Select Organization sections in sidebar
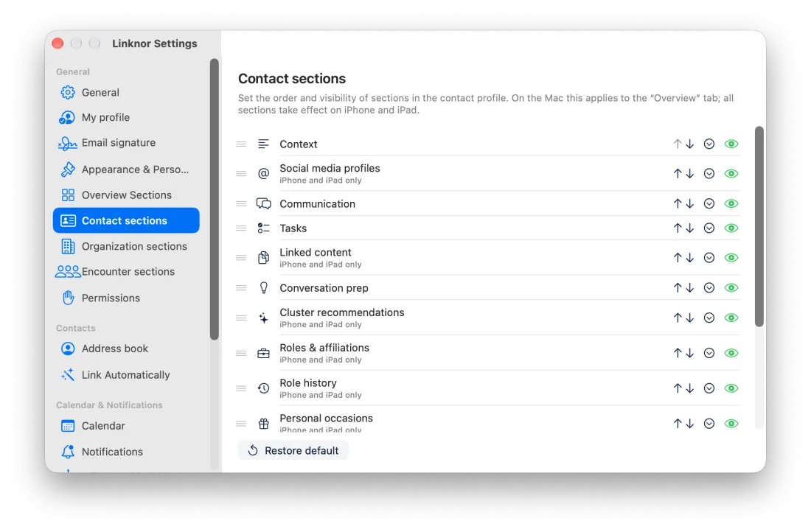This screenshot has height=532, width=811. (x=126, y=247)
